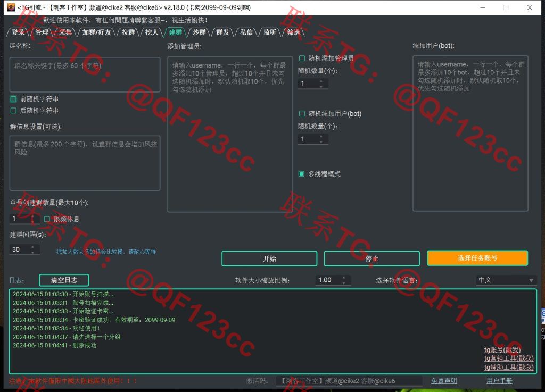Increase admin 随机数量 spinner value
Viewport: 545px width, 392px height.
321,81
